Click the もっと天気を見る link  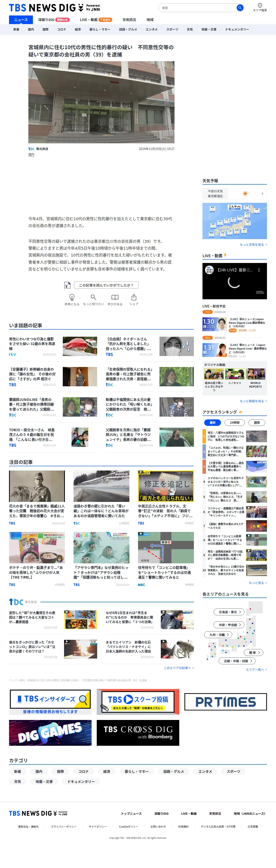click(253, 245)
